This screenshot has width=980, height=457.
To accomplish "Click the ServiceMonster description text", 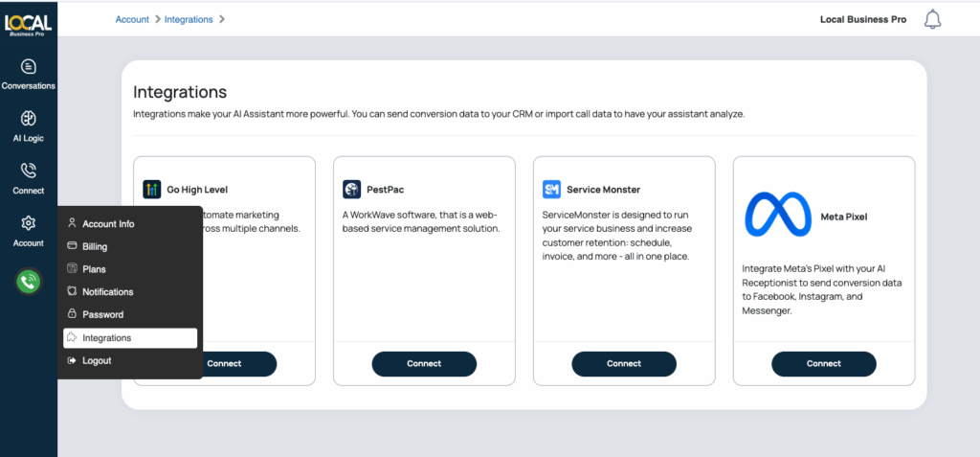I will [x=617, y=236].
